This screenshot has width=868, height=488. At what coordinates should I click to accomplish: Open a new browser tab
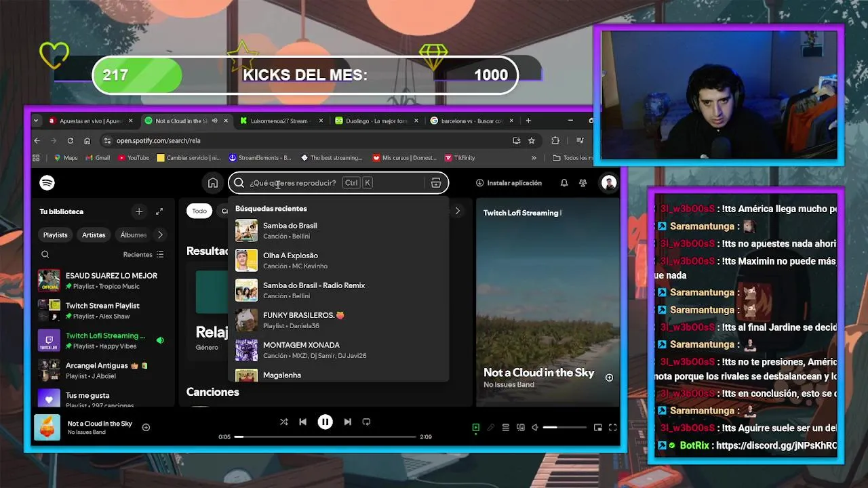coord(528,121)
